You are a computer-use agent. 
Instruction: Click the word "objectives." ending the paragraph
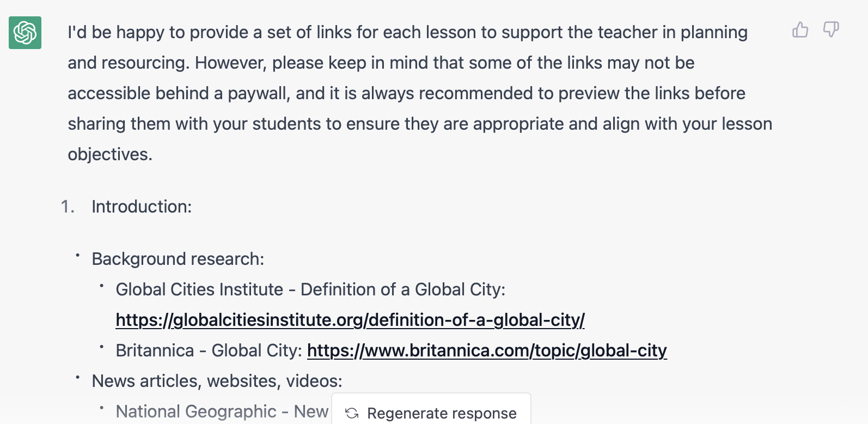point(110,154)
